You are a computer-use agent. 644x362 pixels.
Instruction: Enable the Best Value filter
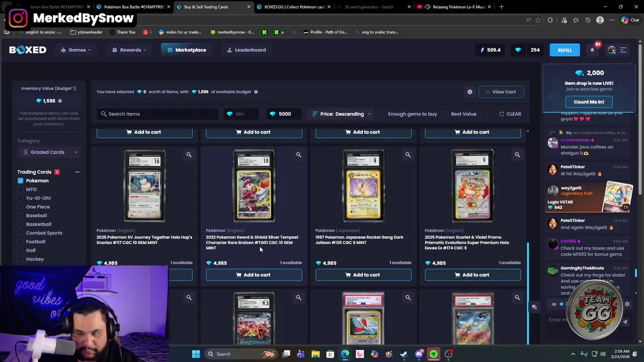445,114
